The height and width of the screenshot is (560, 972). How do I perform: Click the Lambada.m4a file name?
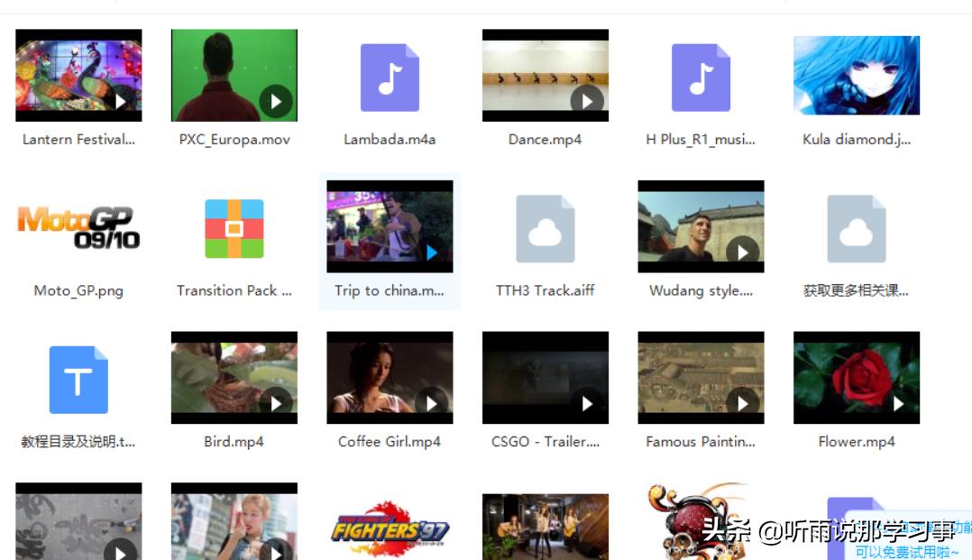(x=390, y=140)
